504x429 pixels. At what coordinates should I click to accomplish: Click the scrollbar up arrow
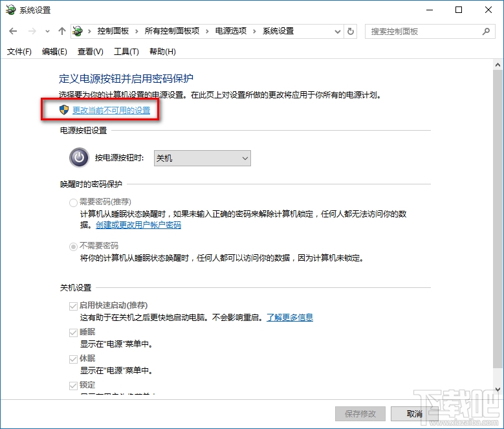coord(498,65)
